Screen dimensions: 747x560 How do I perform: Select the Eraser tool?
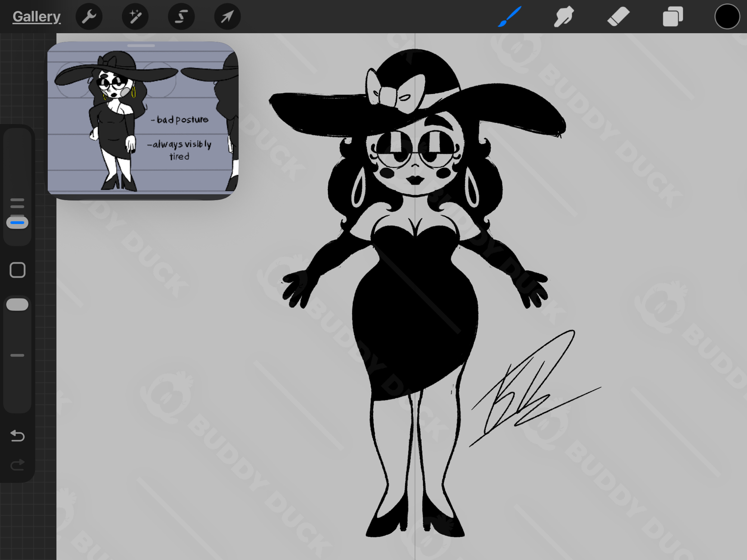[618, 16]
